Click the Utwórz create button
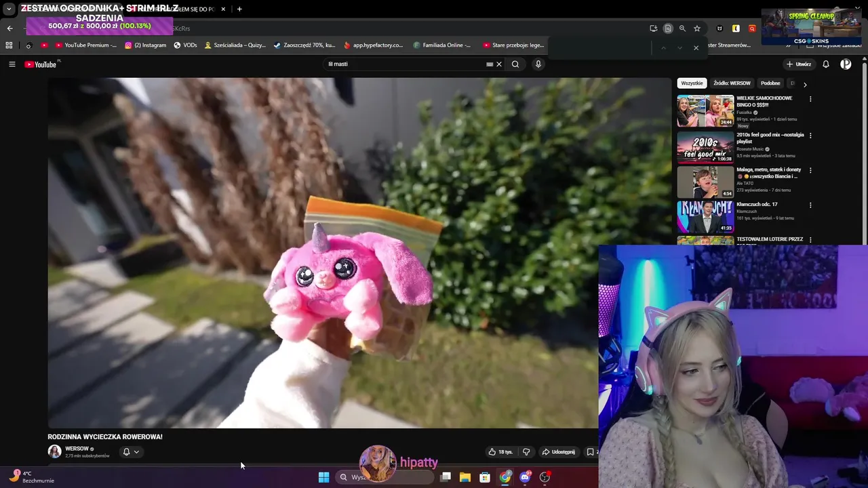This screenshot has width=868, height=488. coord(799,64)
